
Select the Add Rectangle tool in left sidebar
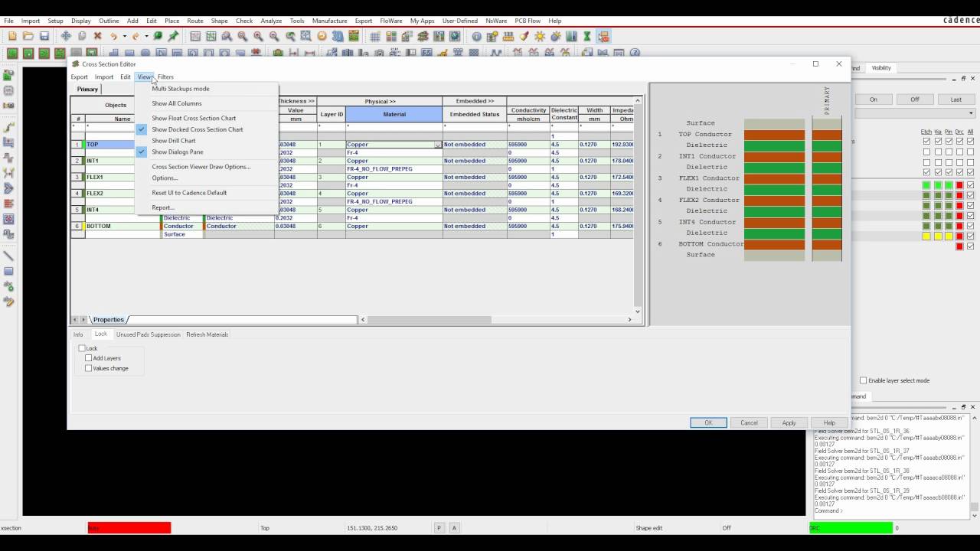[9, 271]
